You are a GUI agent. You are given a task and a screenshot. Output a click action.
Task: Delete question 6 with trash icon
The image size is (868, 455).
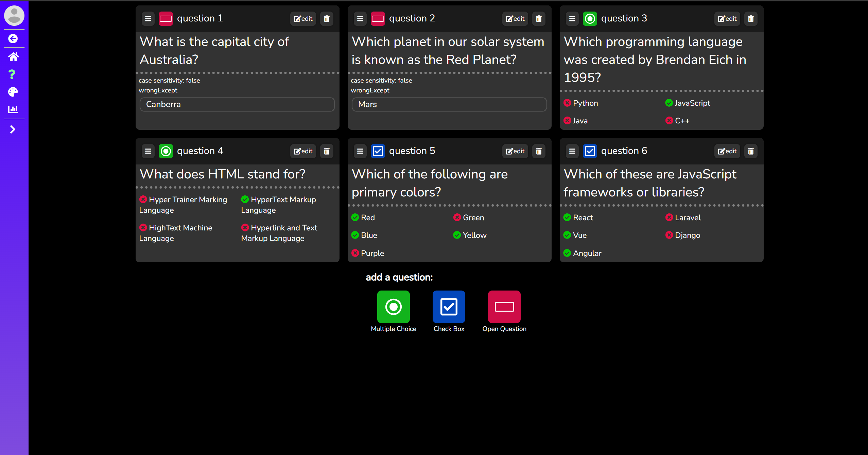tap(751, 151)
